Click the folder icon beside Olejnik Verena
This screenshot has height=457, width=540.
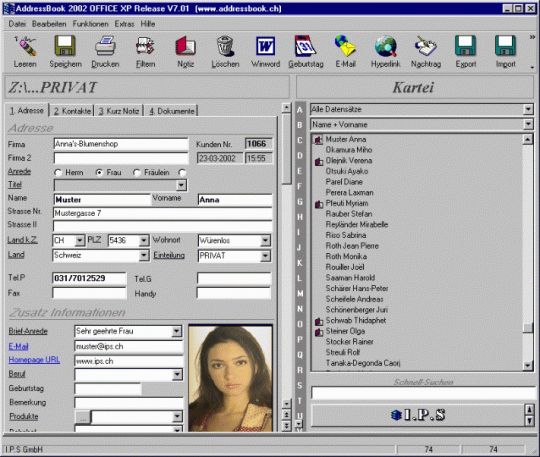tap(319, 161)
